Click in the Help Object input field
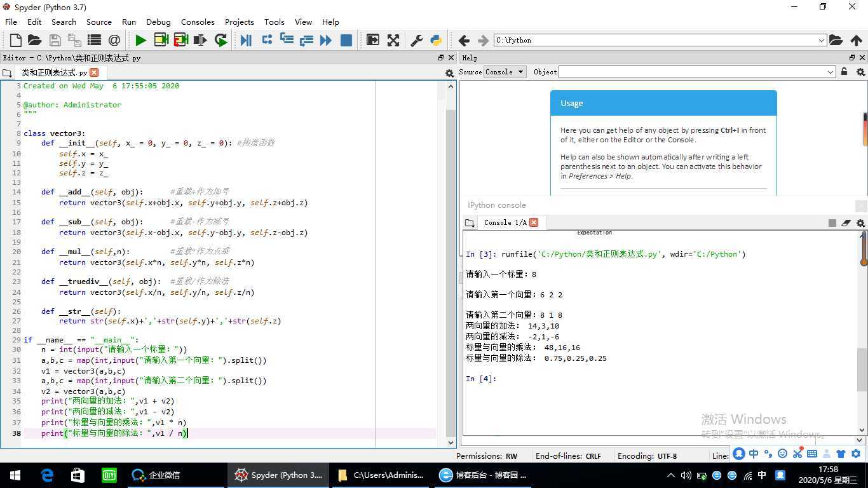The height and width of the screenshot is (488, 868). pyautogui.click(x=693, y=72)
